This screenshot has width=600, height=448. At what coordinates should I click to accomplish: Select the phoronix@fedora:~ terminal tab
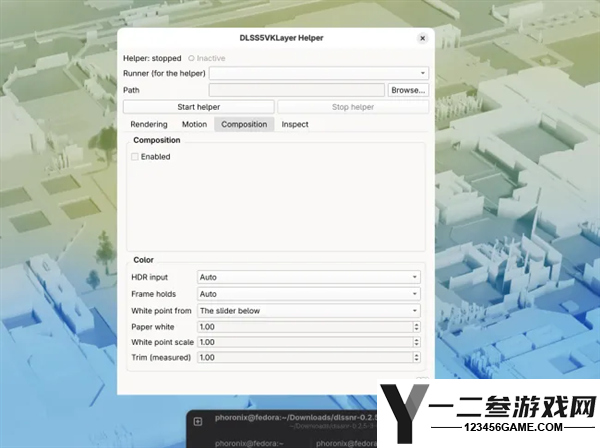pyautogui.click(x=249, y=443)
